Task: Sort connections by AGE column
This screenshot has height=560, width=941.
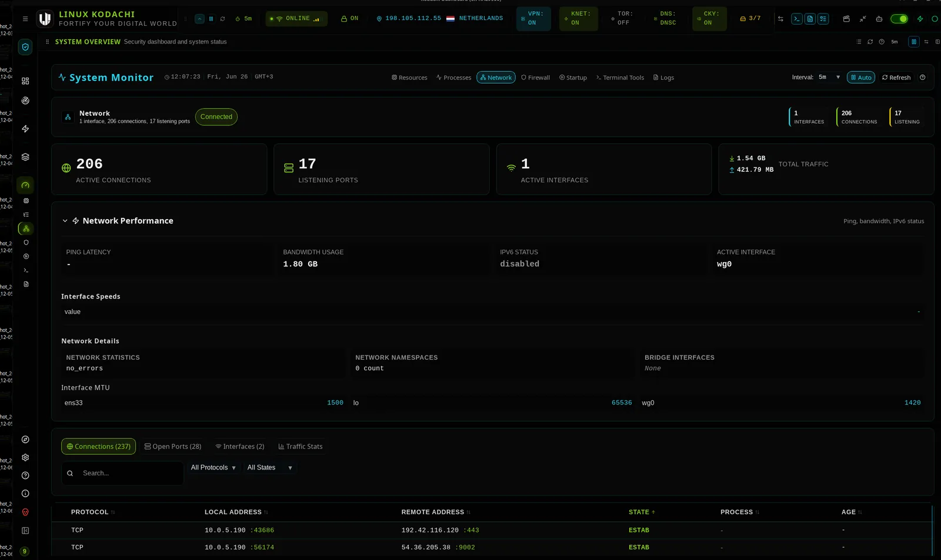Action: (852, 512)
